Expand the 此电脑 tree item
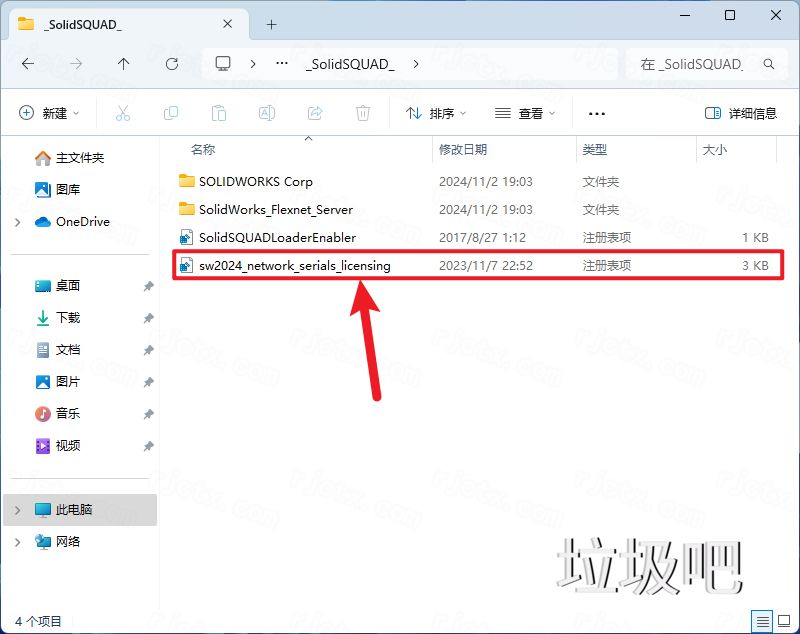The width and height of the screenshot is (800, 634). [x=18, y=510]
